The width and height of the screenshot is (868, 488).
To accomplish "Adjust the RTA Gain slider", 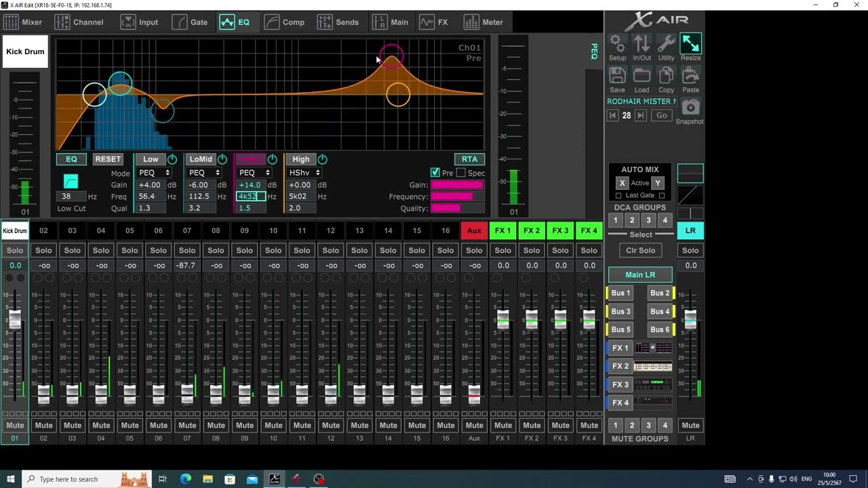I will pos(457,185).
